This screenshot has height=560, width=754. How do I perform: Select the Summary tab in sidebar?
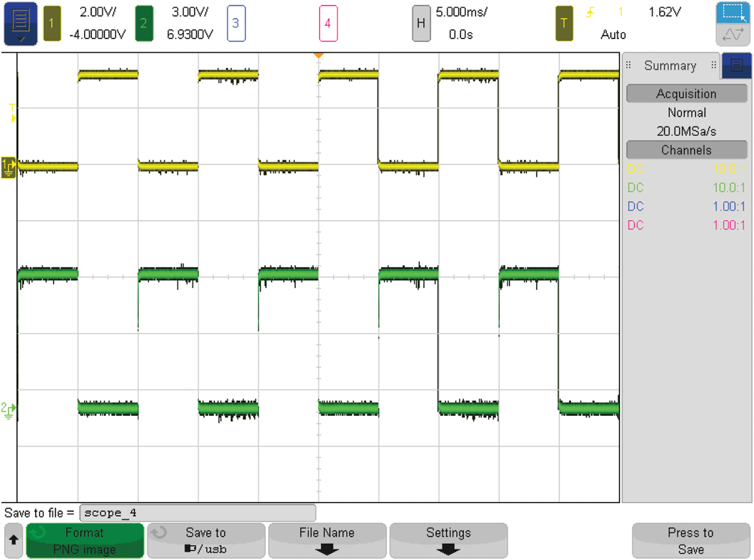tap(670, 66)
